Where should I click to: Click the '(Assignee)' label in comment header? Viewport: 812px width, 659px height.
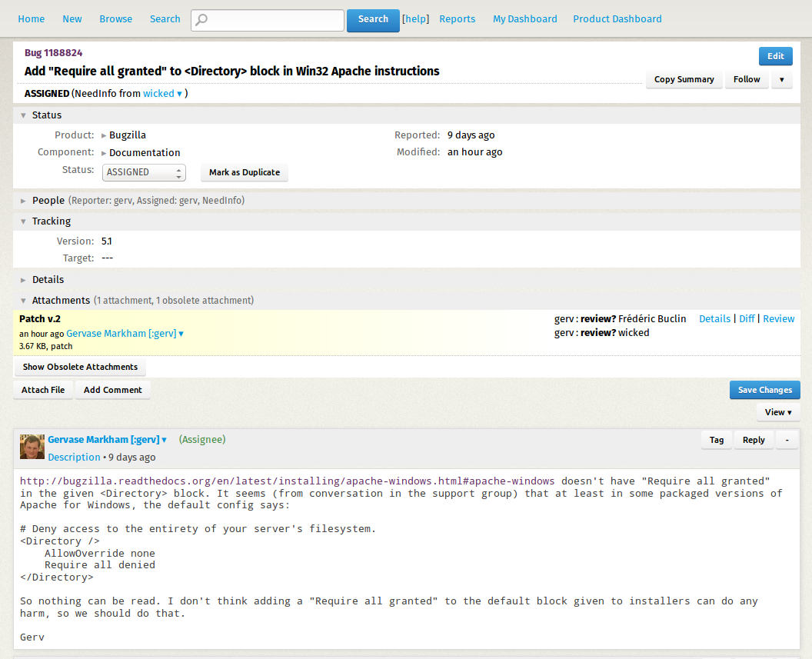(202, 440)
